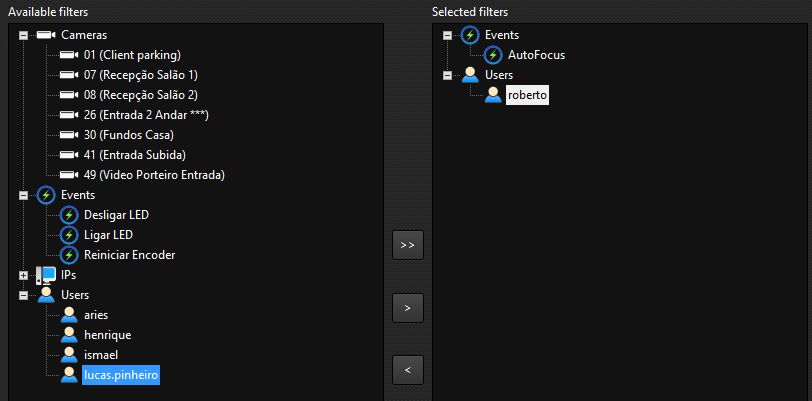Click the user icon next to roberto
Viewport: 812px width, 401px height.
(x=493, y=95)
